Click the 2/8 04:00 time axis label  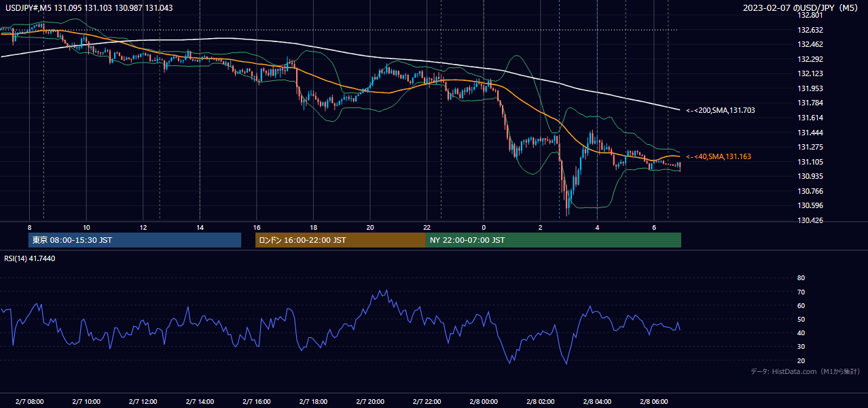pos(596,402)
